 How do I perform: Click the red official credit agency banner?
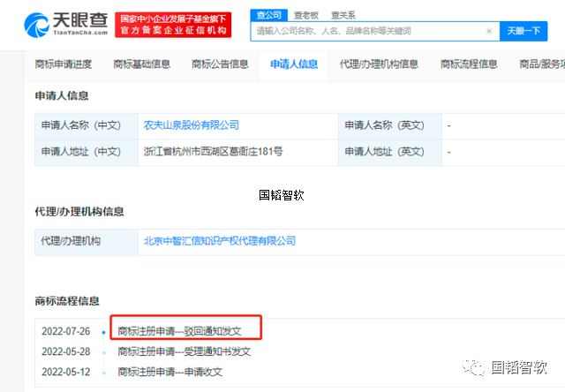(173, 25)
